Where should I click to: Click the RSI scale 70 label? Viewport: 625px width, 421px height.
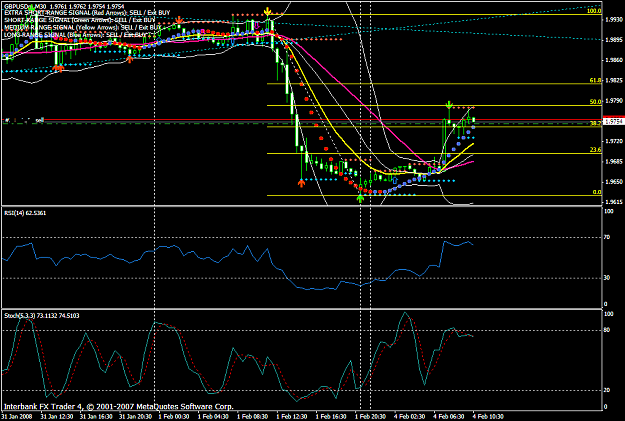click(x=607, y=237)
